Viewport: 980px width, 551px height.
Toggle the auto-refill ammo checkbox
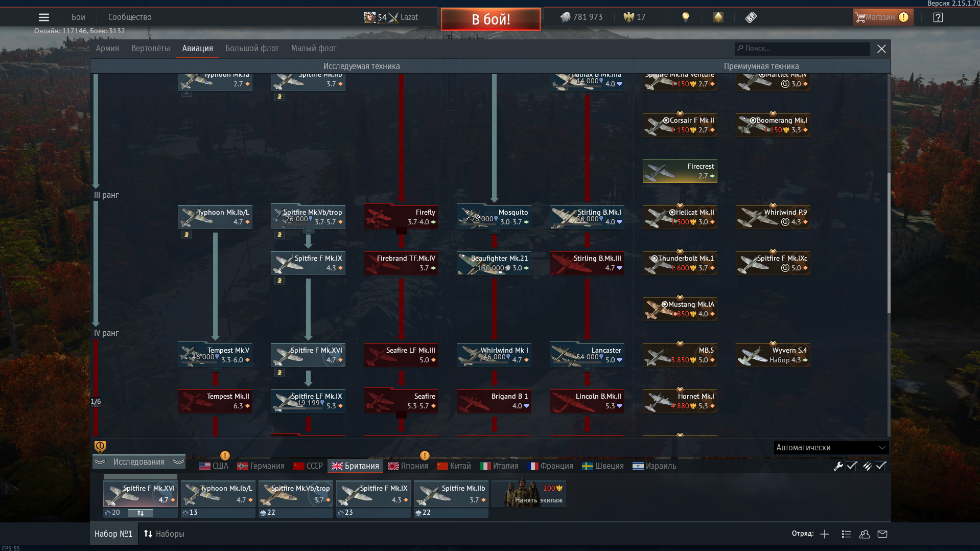(x=880, y=466)
